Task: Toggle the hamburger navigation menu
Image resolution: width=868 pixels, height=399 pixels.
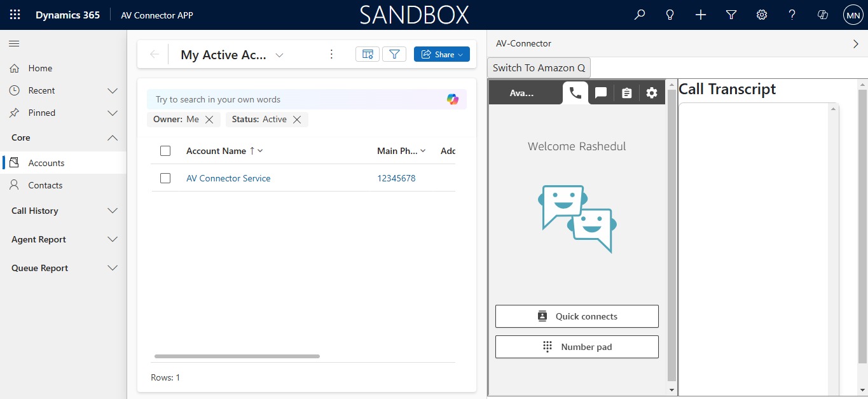Action: 14,43
